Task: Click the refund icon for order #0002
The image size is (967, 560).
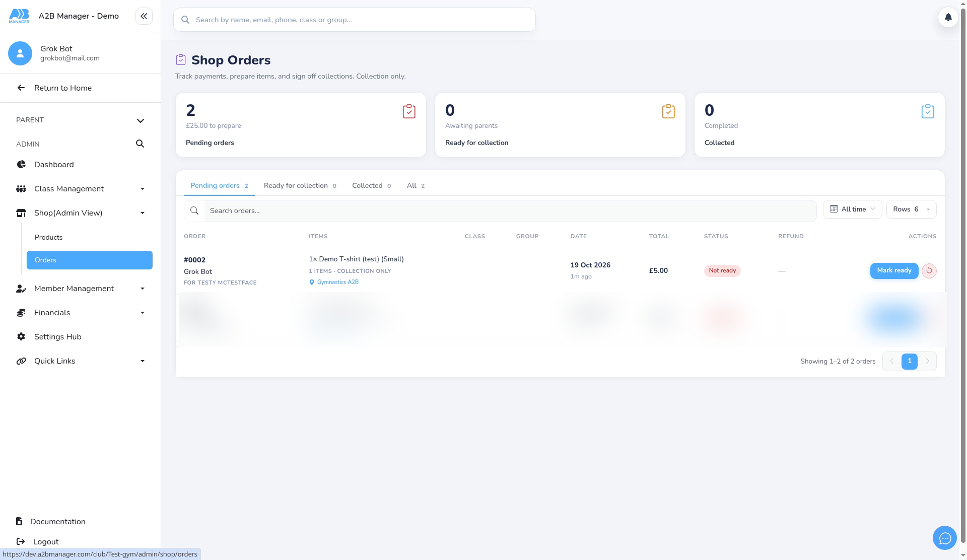Action: tap(929, 271)
